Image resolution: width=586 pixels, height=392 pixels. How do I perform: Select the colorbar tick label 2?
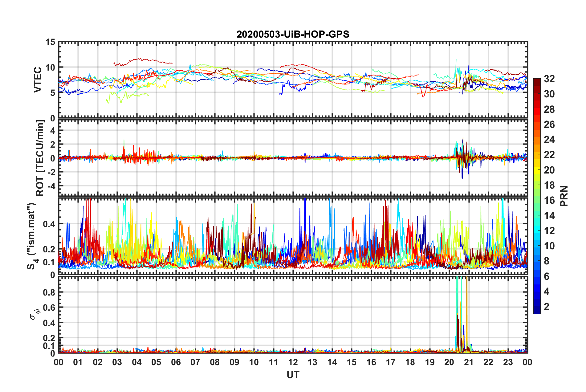click(x=547, y=307)
